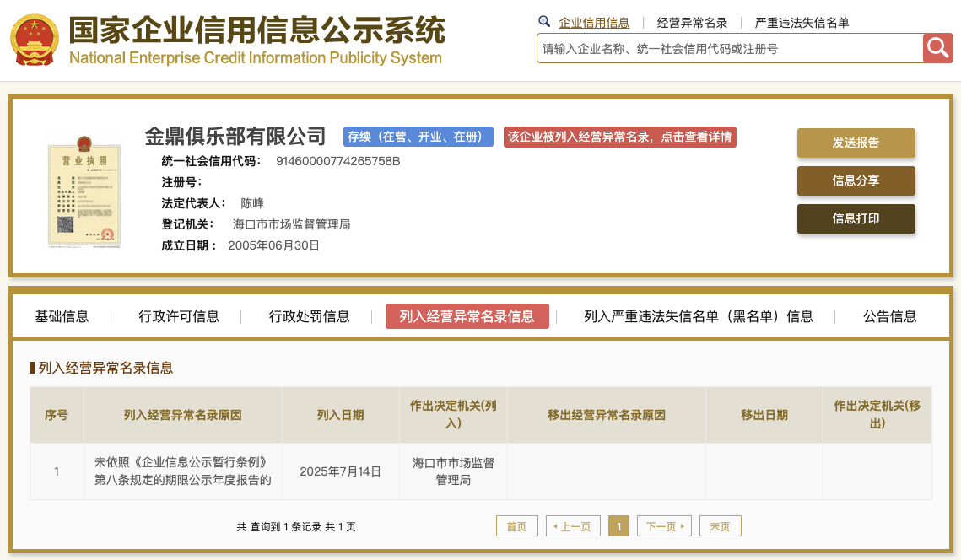Focus the enterprise name search input
This screenshot has height=560, width=961.
(x=730, y=48)
